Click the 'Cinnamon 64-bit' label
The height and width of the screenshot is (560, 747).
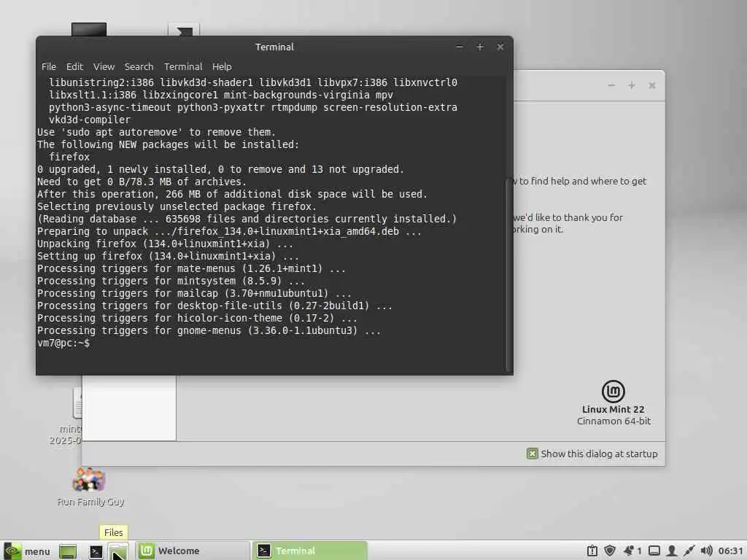coord(614,421)
